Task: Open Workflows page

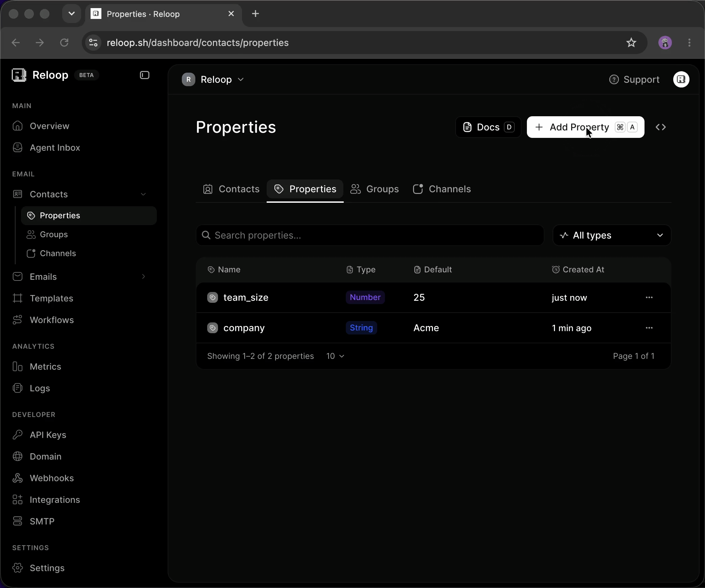Action: tap(52, 320)
